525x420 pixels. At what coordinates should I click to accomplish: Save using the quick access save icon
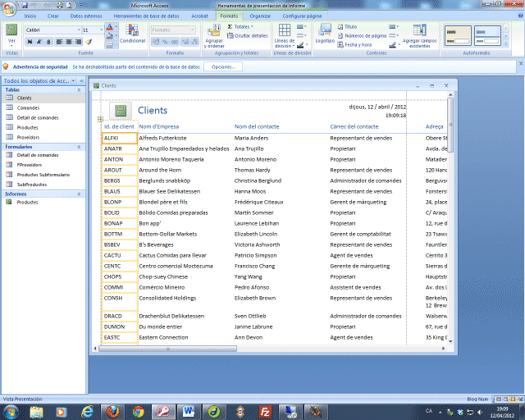25,6
